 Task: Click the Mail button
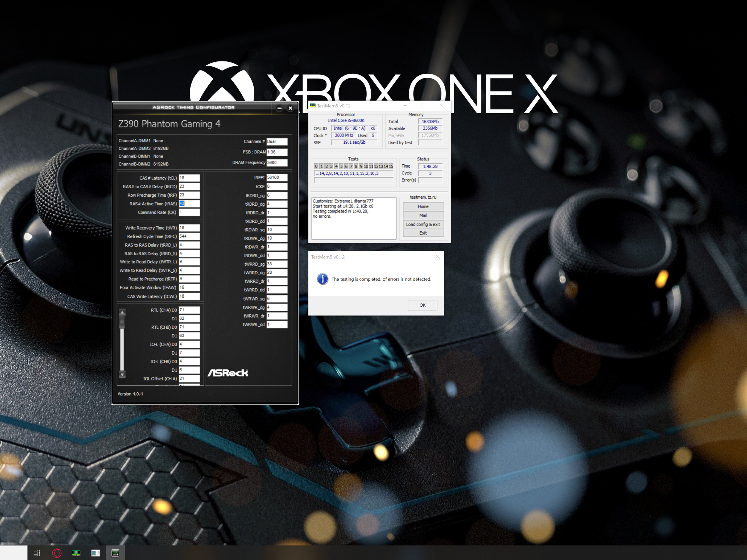[x=423, y=215]
